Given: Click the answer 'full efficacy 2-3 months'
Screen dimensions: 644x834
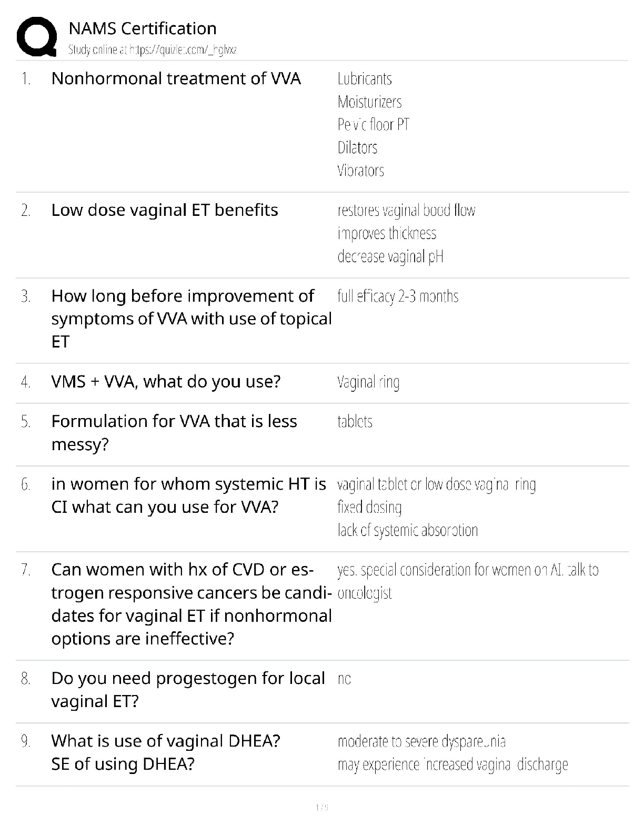Looking at the screenshot, I should click(398, 296).
